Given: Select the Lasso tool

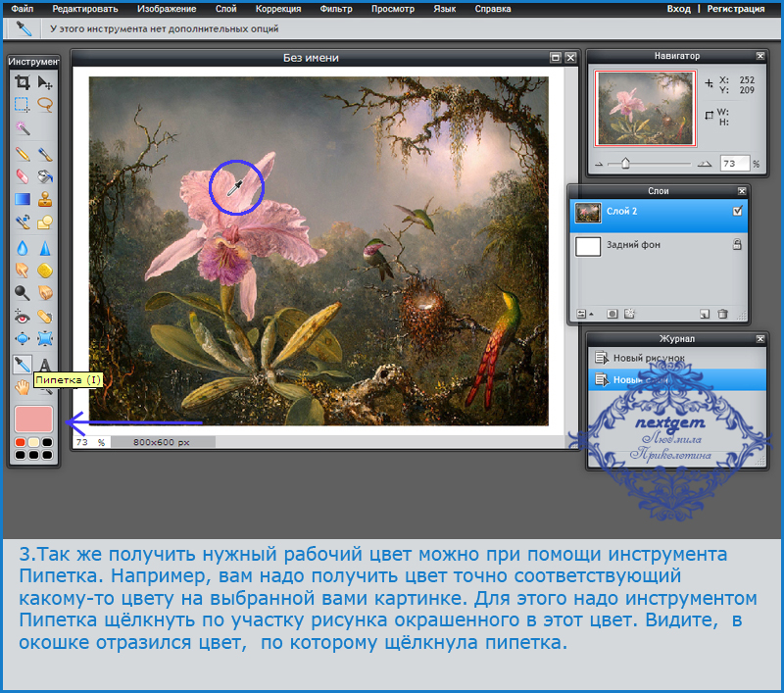Looking at the screenshot, I should point(45,105).
